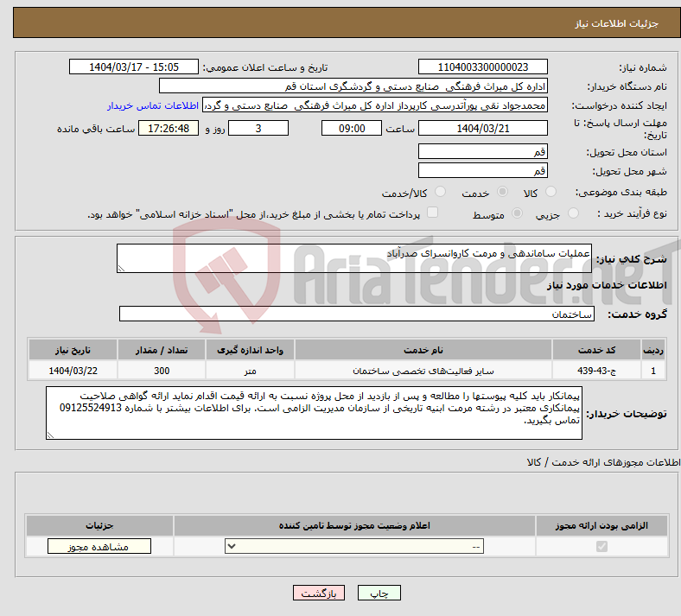This screenshot has width=681, height=616.
Task: Toggle the الزامی بودن ارائه مجوز checkbox
Action: click(x=601, y=547)
